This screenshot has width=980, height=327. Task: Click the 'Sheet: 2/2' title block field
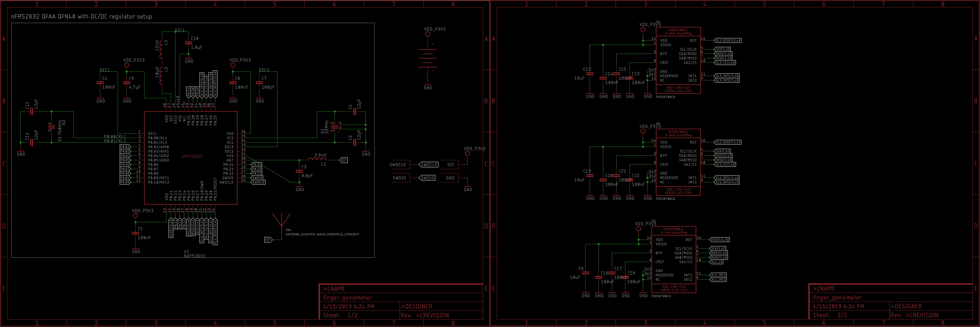(x=830, y=315)
